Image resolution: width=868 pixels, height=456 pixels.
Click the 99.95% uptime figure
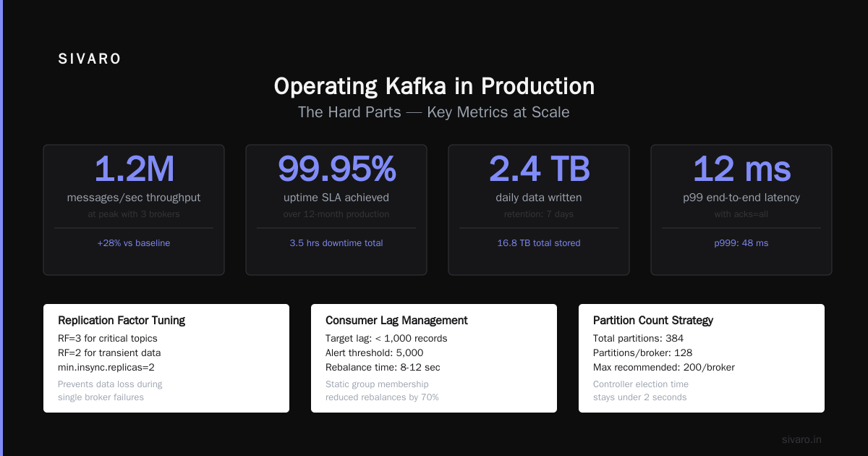336,169
